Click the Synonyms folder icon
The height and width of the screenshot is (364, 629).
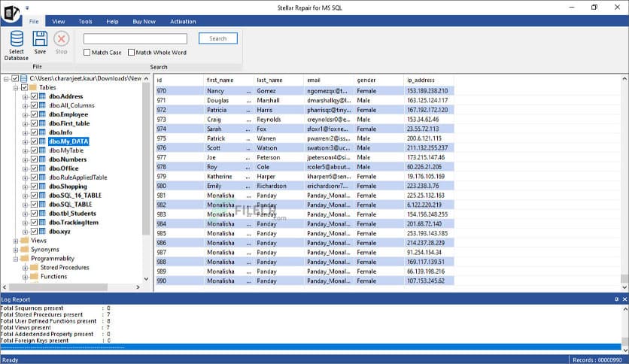(25, 250)
